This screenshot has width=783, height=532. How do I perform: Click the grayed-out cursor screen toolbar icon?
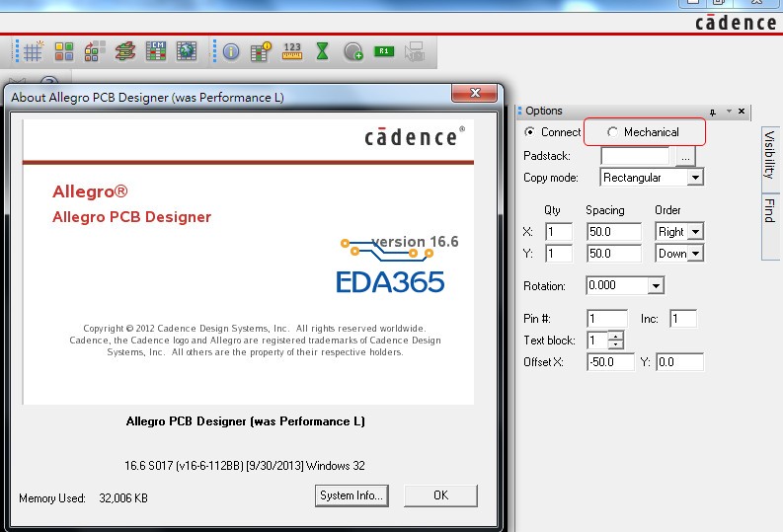(x=415, y=51)
